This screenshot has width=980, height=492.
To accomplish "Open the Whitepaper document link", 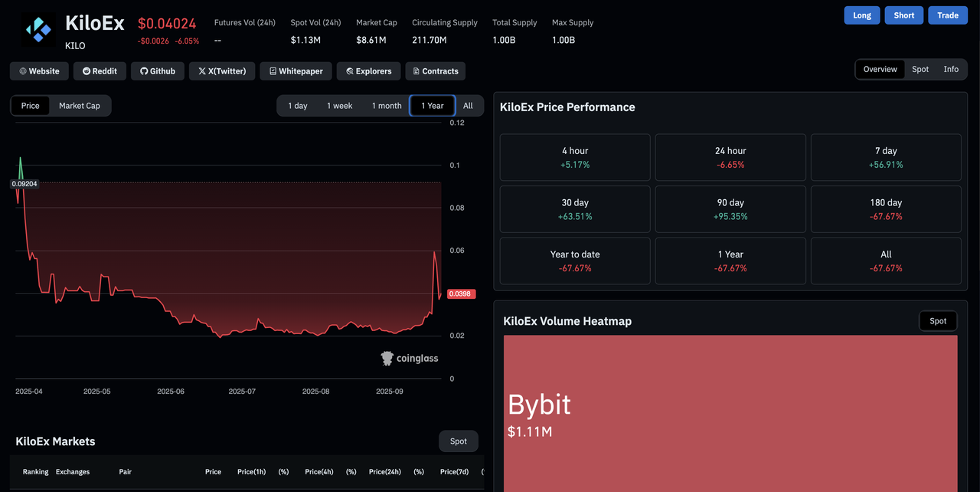I will click(x=296, y=71).
